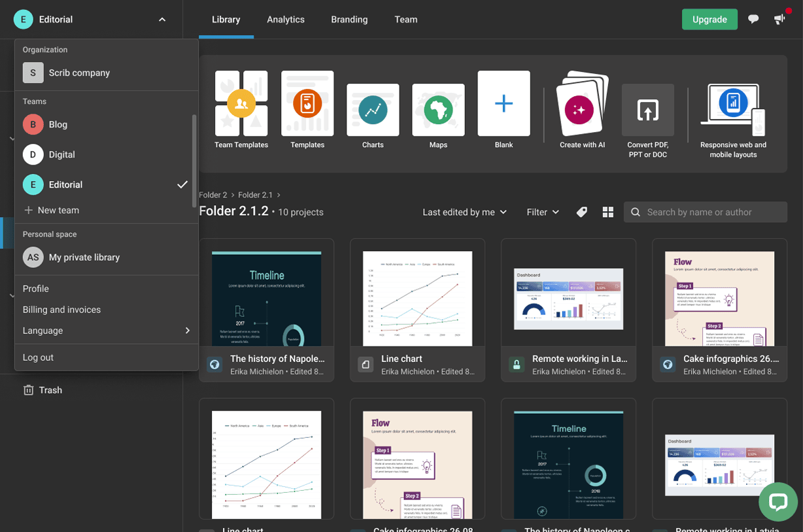Open the Filter dropdown
The width and height of the screenshot is (803, 532).
pyautogui.click(x=543, y=212)
